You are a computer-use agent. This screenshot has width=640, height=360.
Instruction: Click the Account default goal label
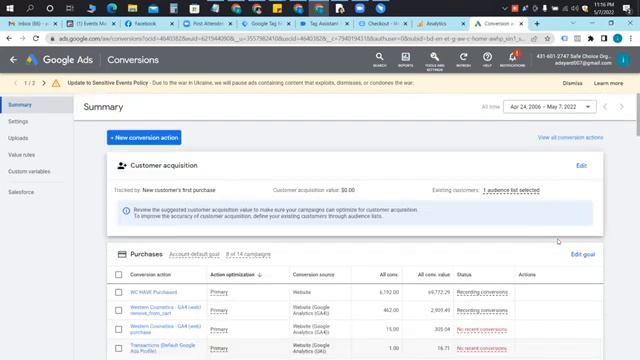pos(194,254)
